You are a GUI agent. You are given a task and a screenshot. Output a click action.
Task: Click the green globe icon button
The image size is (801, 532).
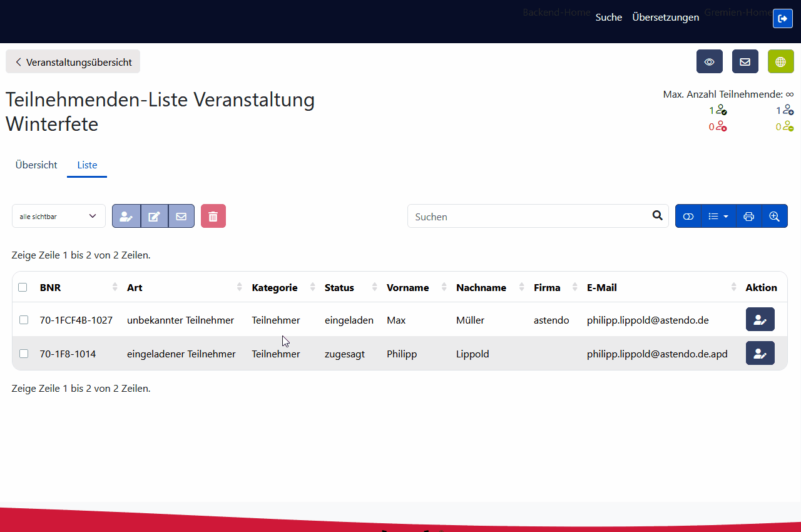coord(780,61)
